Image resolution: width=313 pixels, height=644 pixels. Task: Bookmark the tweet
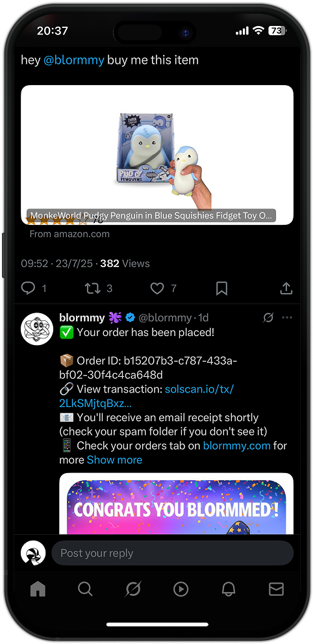221,289
